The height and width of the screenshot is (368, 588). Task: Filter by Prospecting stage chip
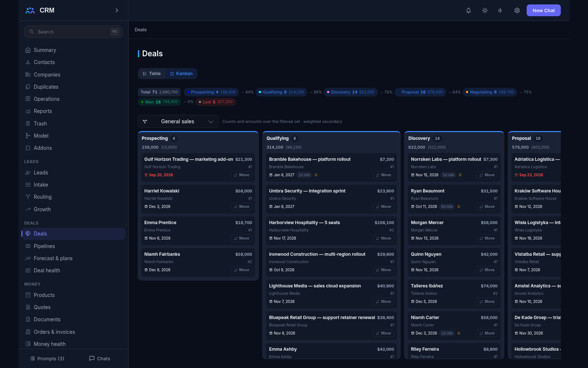point(211,92)
